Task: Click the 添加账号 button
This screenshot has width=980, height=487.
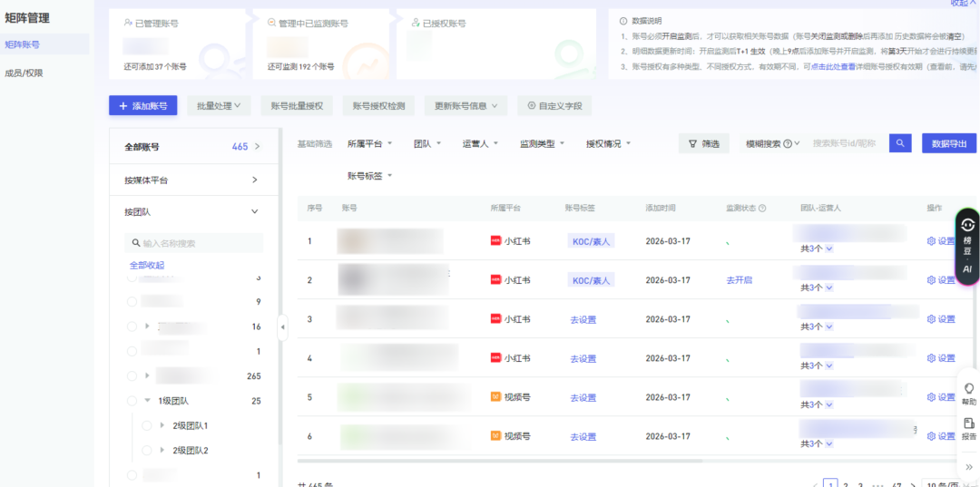Action: (143, 106)
